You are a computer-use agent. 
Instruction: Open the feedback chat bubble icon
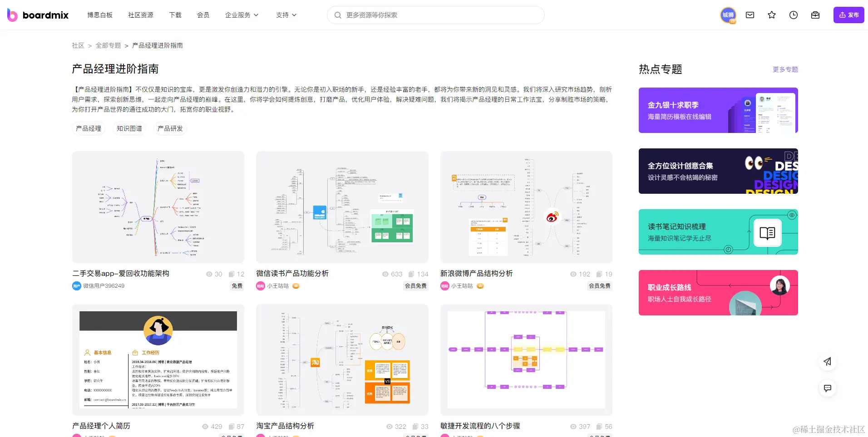(827, 388)
